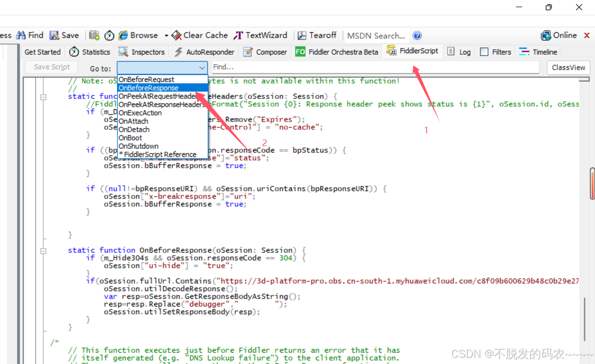
Task: Expand the Browse dropdown arrow
Action: [x=166, y=35]
